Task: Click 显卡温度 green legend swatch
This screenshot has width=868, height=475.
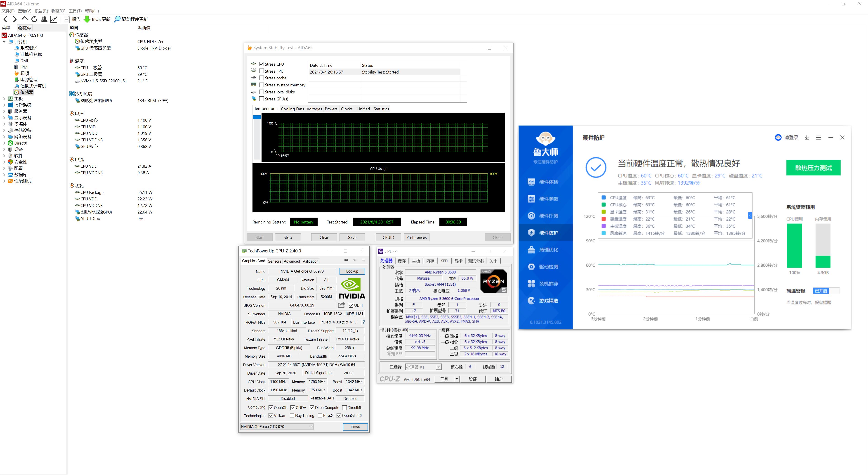Action: coord(604,212)
